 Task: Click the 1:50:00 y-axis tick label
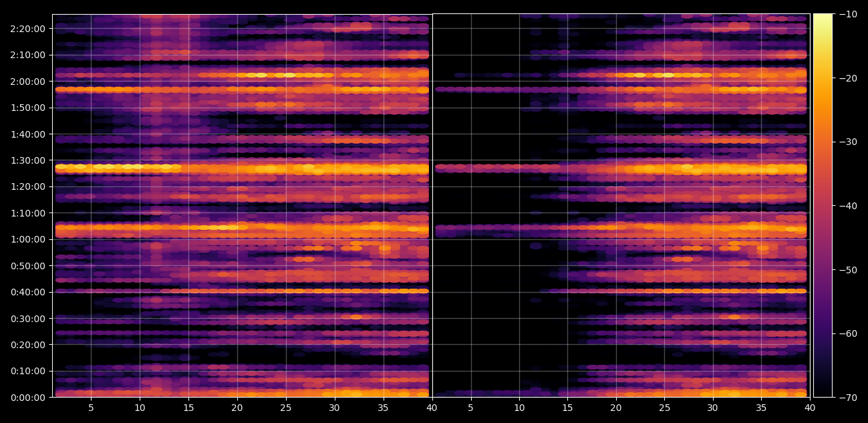28,108
